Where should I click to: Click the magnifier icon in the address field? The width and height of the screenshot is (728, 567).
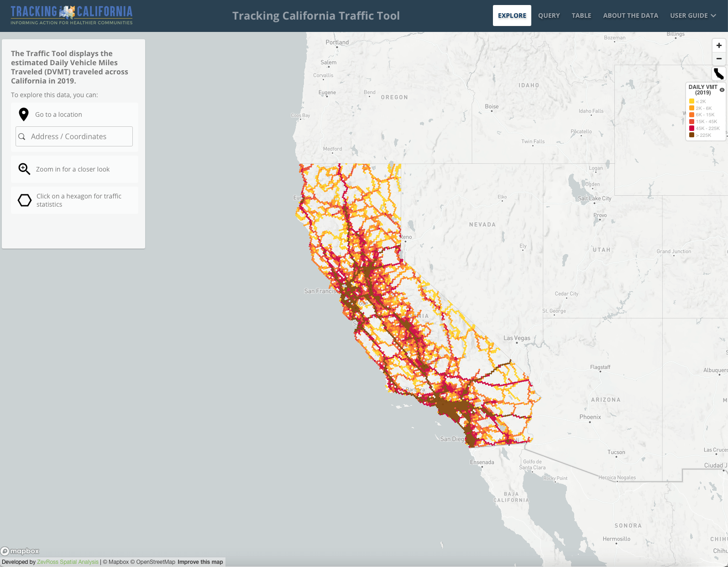point(22,137)
